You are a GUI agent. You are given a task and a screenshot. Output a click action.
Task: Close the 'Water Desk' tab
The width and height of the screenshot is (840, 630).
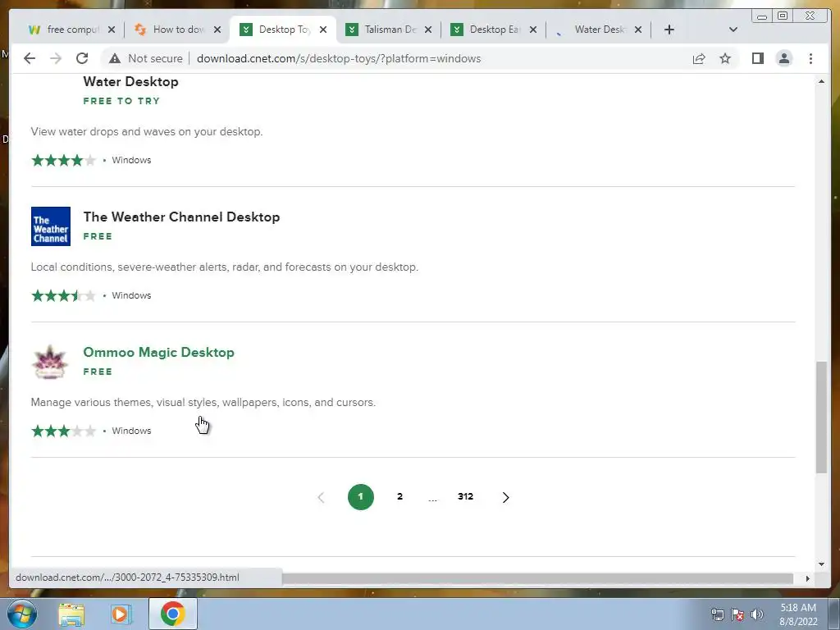pos(638,30)
